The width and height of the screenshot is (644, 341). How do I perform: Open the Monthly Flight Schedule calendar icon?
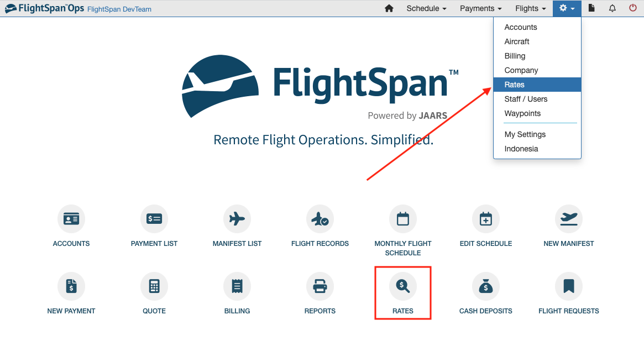coord(402,218)
